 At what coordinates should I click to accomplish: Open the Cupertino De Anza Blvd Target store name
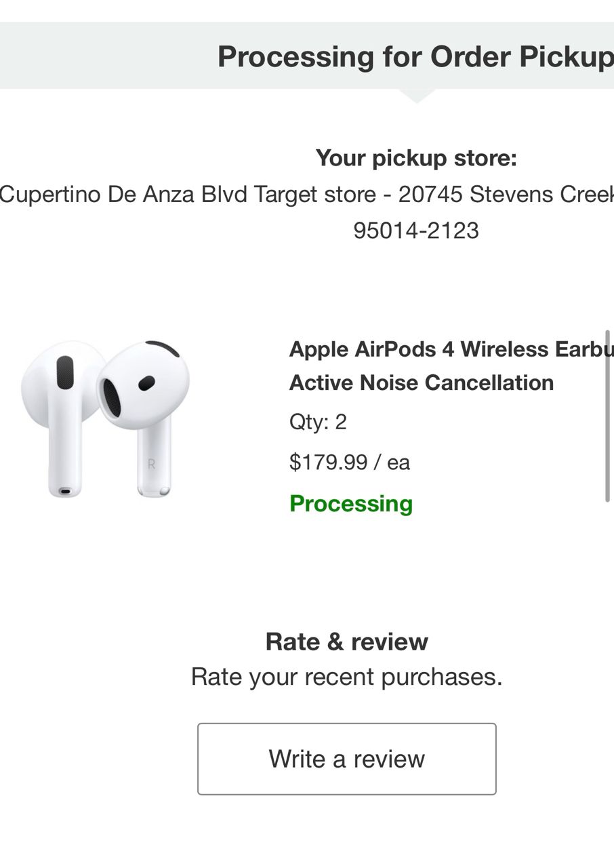tap(187, 195)
